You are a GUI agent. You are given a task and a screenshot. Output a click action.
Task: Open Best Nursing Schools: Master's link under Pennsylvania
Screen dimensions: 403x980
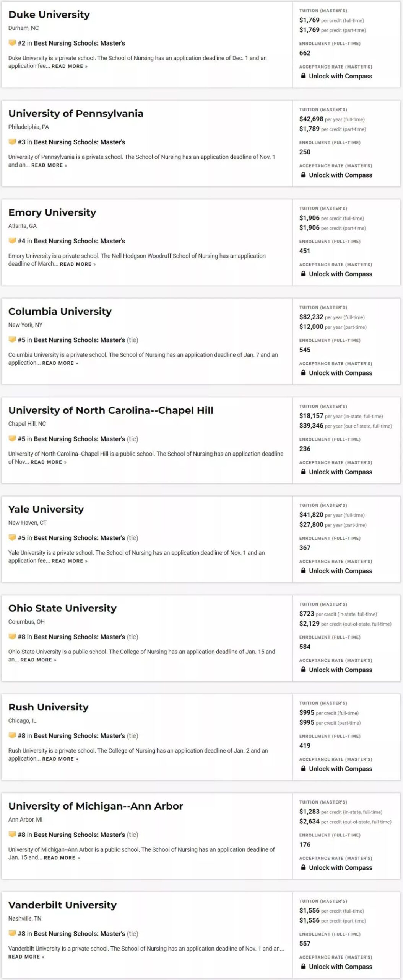pos(79,142)
